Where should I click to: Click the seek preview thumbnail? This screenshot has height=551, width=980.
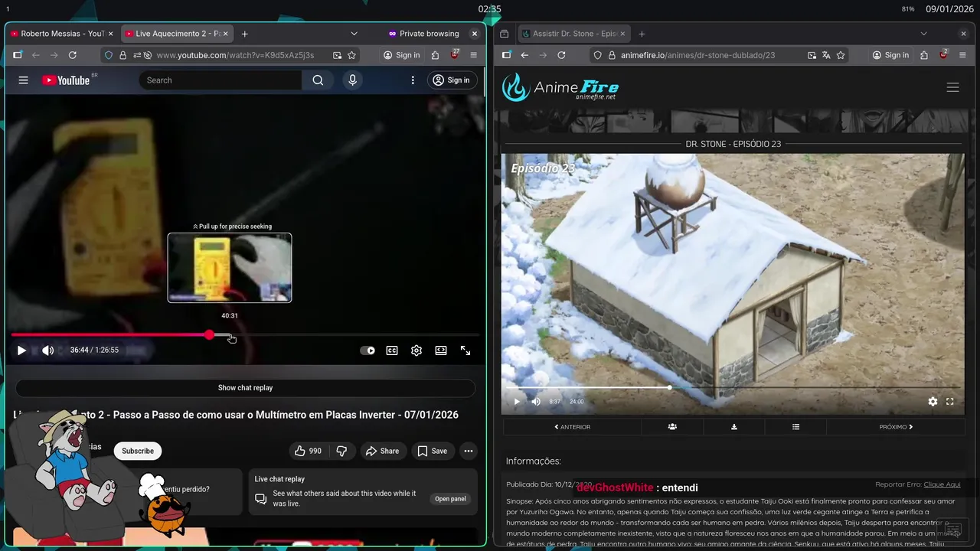230,268
